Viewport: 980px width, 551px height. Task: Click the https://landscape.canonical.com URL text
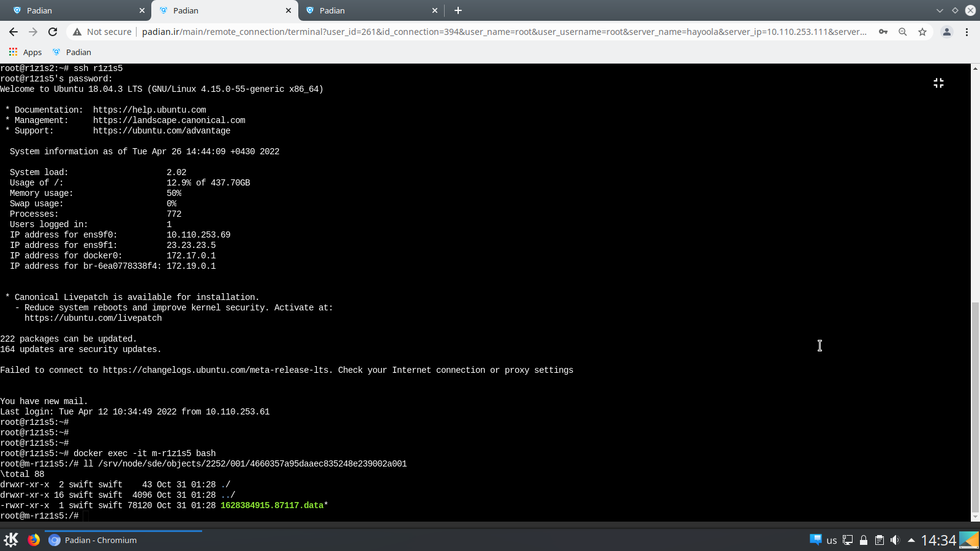pos(169,121)
